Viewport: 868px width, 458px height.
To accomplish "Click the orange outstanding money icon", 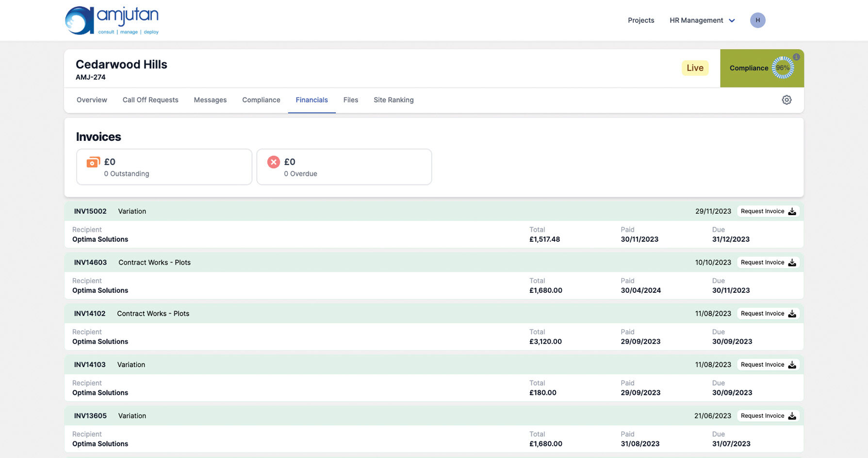I will [93, 162].
